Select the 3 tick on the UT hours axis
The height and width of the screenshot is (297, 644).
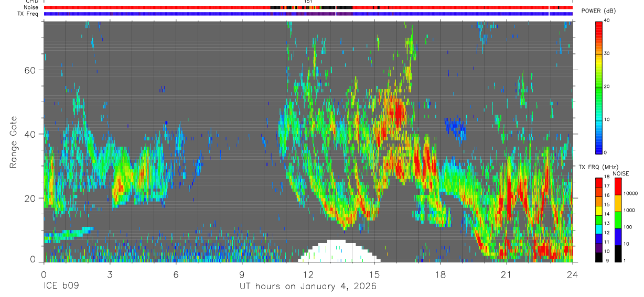pos(110,274)
